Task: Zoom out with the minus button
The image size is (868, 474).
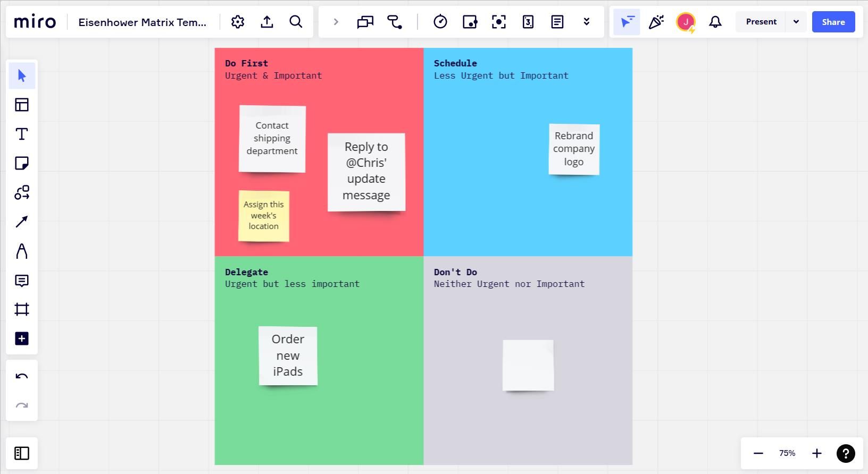Action: click(758, 453)
